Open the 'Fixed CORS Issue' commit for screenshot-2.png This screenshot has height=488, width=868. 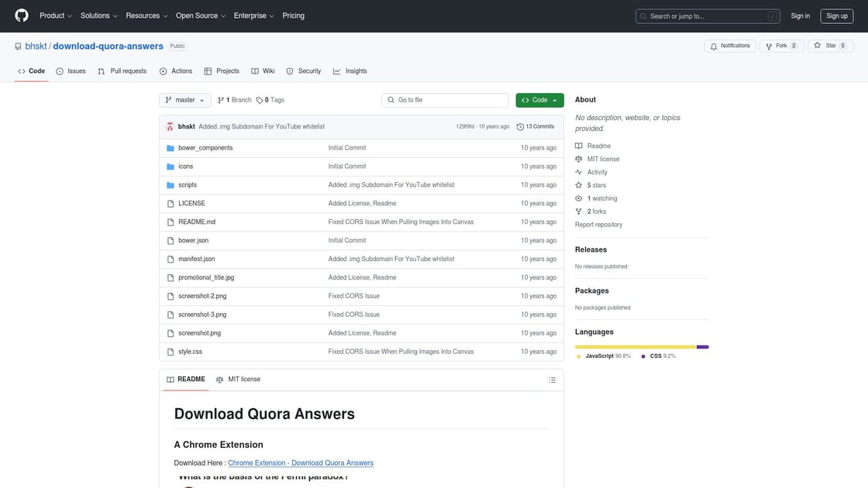pos(353,296)
